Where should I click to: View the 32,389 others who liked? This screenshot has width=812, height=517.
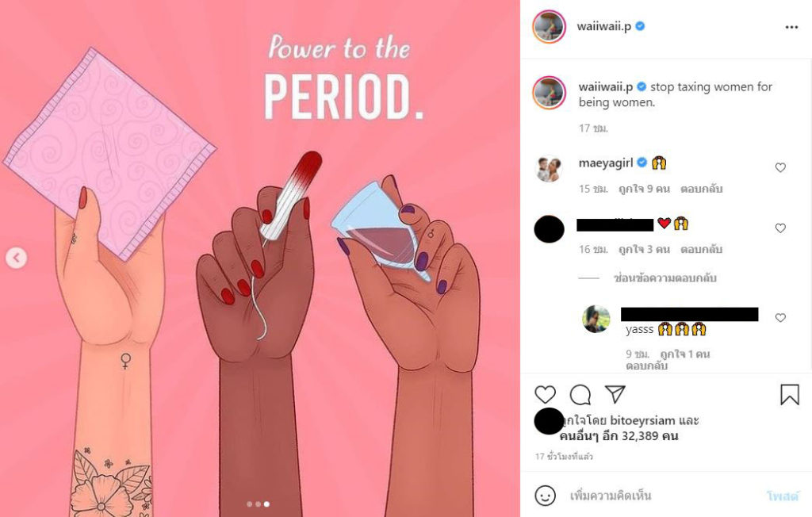(x=619, y=435)
